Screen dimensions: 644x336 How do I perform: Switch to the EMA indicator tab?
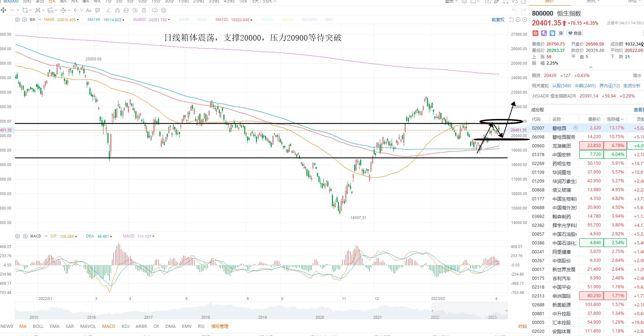(x=54, y=326)
